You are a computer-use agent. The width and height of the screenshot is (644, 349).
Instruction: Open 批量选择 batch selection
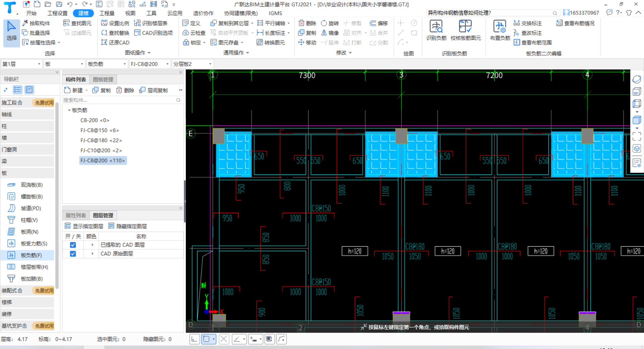pyautogui.click(x=36, y=33)
